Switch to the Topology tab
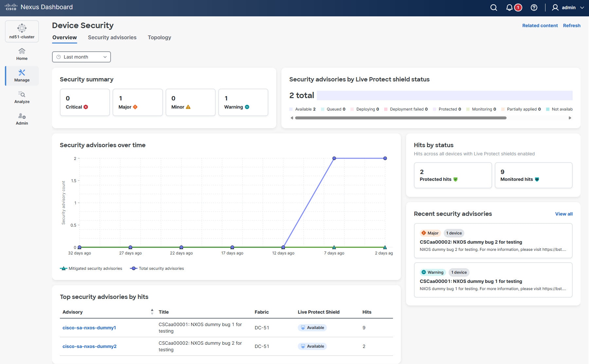The width and height of the screenshot is (589, 364). 159,38
